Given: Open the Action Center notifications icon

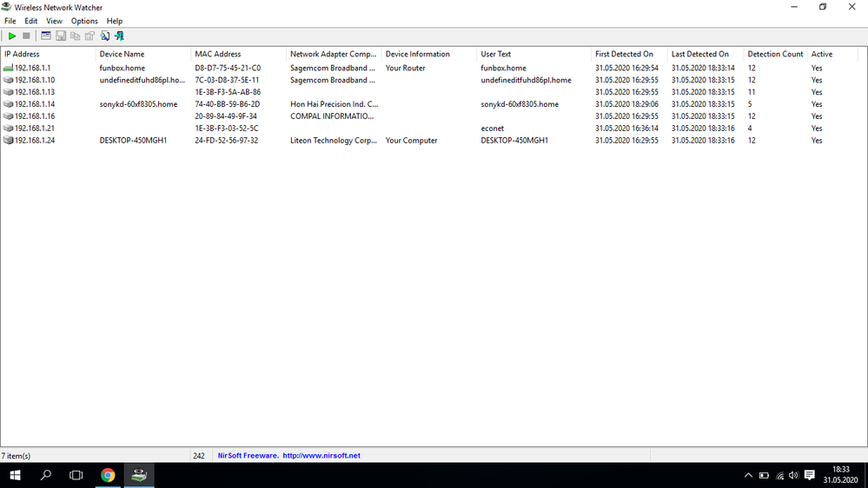Looking at the screenshot, I should (809, 475).
